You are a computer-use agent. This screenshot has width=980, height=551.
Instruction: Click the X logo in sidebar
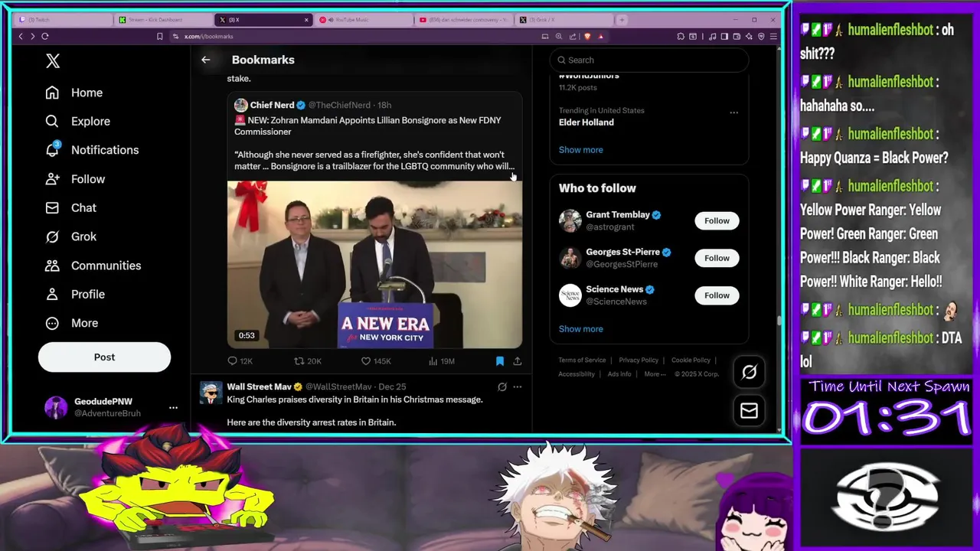[53, 61]
